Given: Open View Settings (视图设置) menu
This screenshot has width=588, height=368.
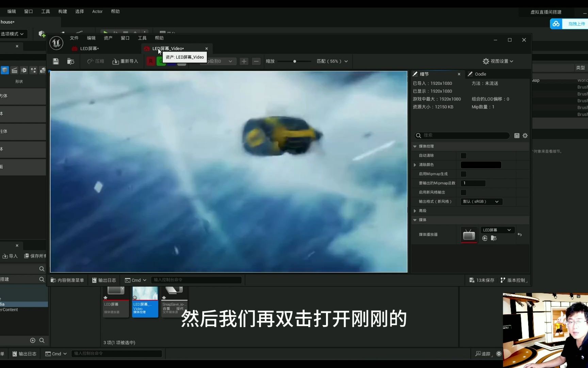Looking at the screenshot, I should [498, 61].
